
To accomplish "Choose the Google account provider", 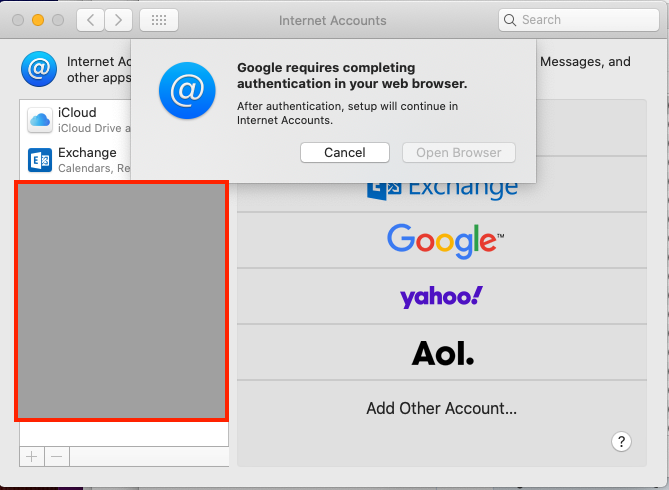I will point(442,240).
